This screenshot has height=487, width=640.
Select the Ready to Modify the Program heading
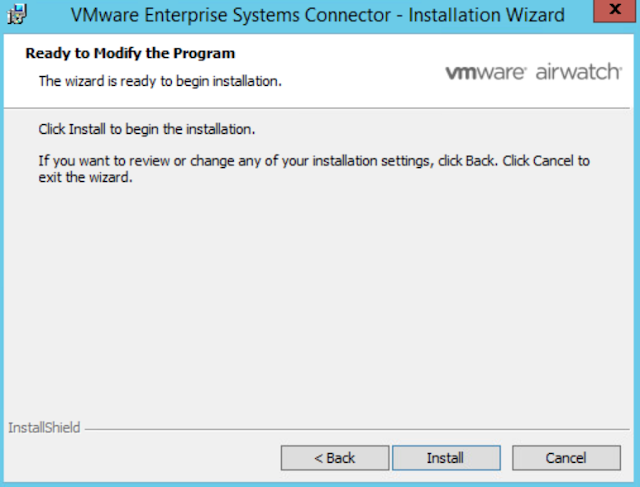pos(130,53)
